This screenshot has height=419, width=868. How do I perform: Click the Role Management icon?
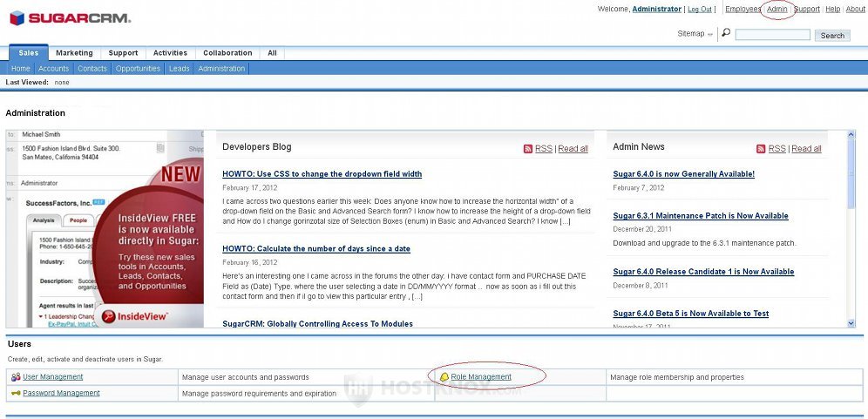pos(444,377)
